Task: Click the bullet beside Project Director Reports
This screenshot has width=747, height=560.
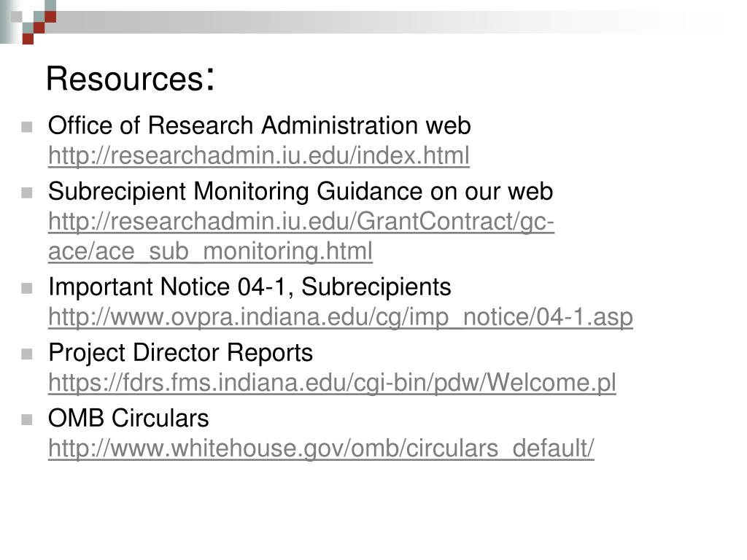Action: pyautogui.click(x=27, y=354)
